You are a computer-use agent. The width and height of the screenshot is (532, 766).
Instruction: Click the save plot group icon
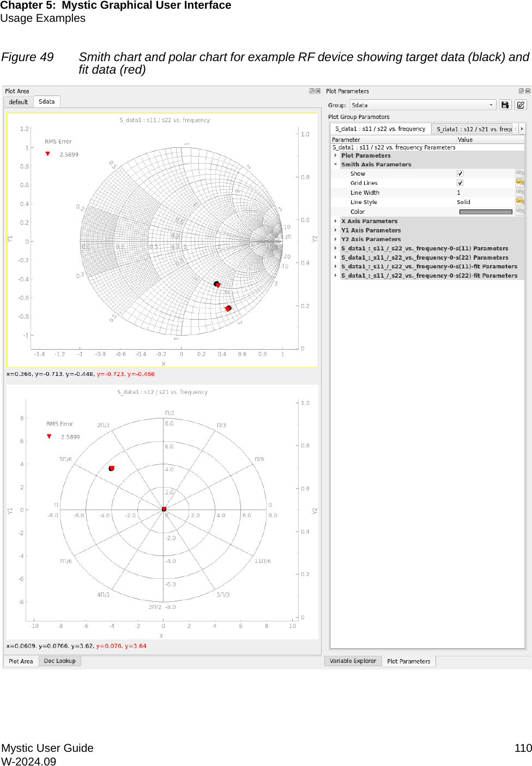tap(505, 105)
